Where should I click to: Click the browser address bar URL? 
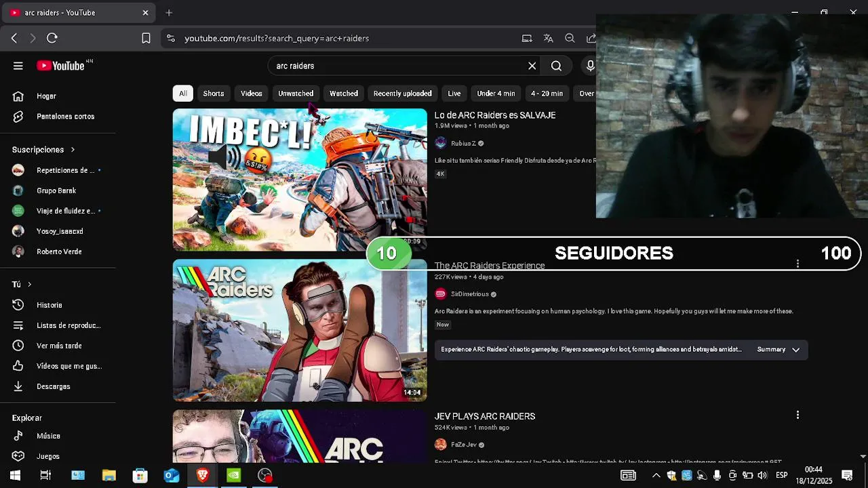[277, 38]
